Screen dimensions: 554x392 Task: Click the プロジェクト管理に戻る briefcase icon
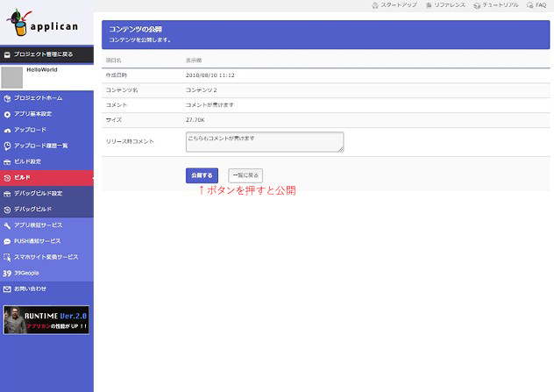click(x=7, y=54)
